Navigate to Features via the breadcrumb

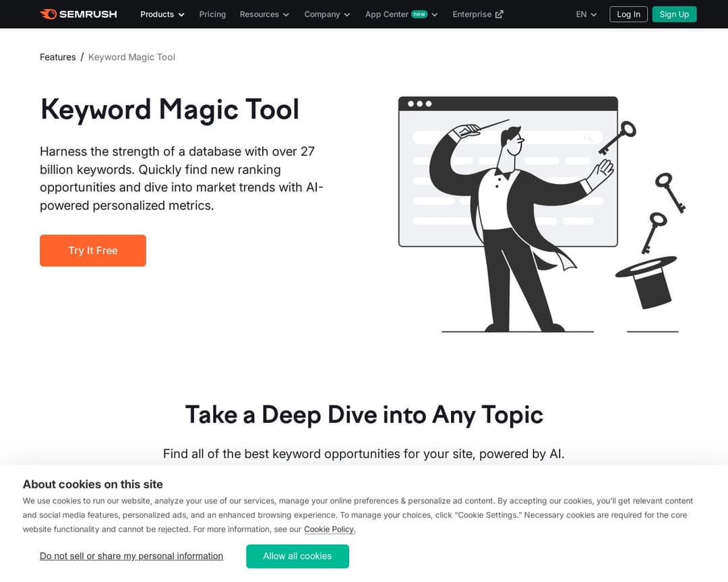coord(57,57)
